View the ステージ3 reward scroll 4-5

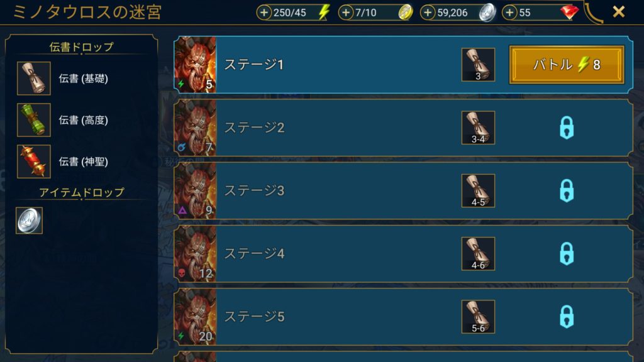(x=478, y=190)
